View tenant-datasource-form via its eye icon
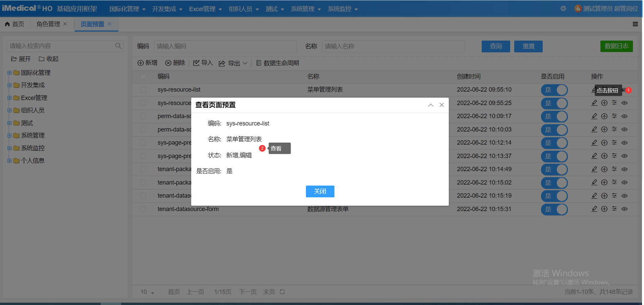Image resolution: width=644 pixels, height=305 pixels. coord(624,209)
